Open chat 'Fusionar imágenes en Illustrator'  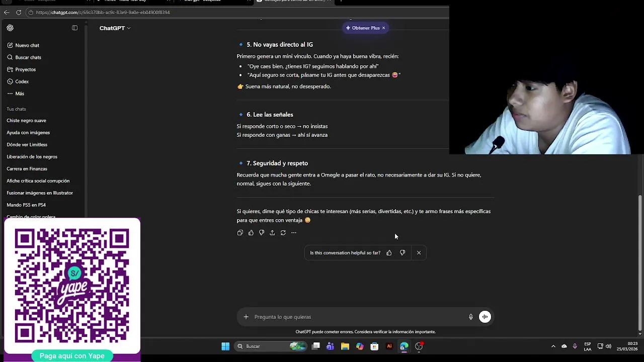pyautogui.click(x=40, y=193)
